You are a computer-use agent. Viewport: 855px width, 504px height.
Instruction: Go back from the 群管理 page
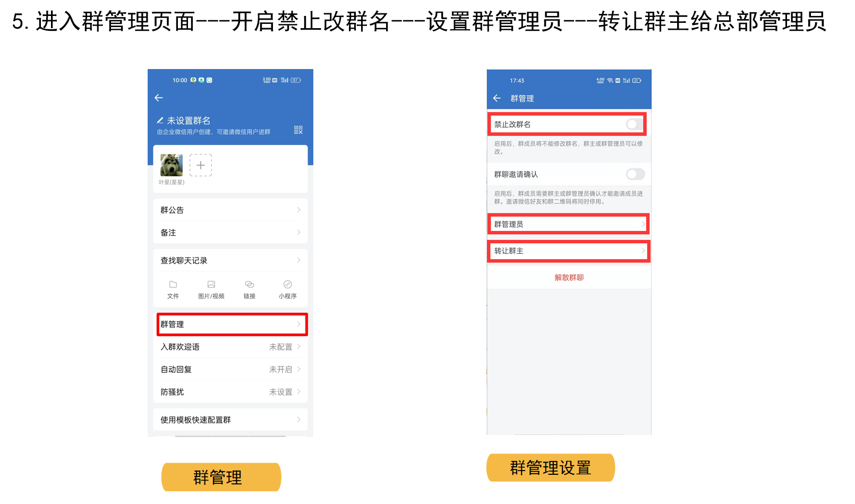497,98
